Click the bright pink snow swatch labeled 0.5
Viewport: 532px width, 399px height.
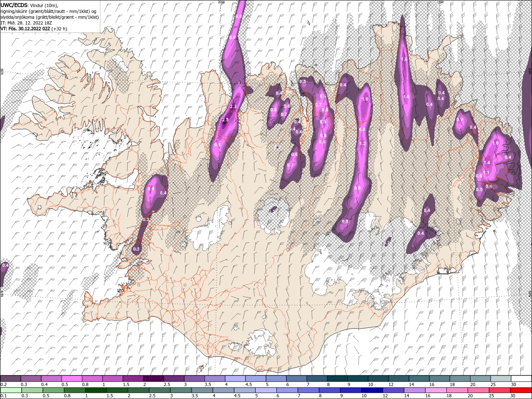(71, 379)
